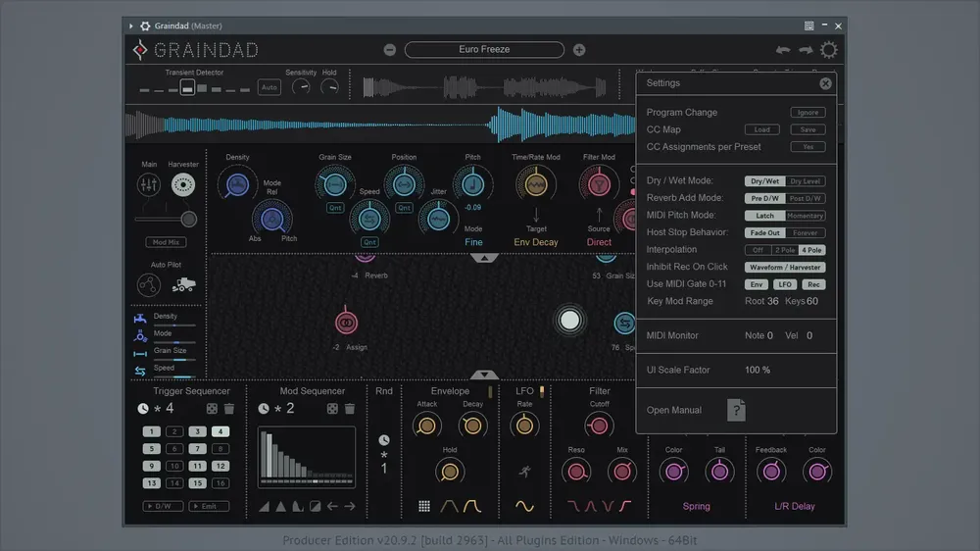The height and width of the screenshot is (551, 980).
Task: Select previous preset with minus button
Action: pos(389,50)
